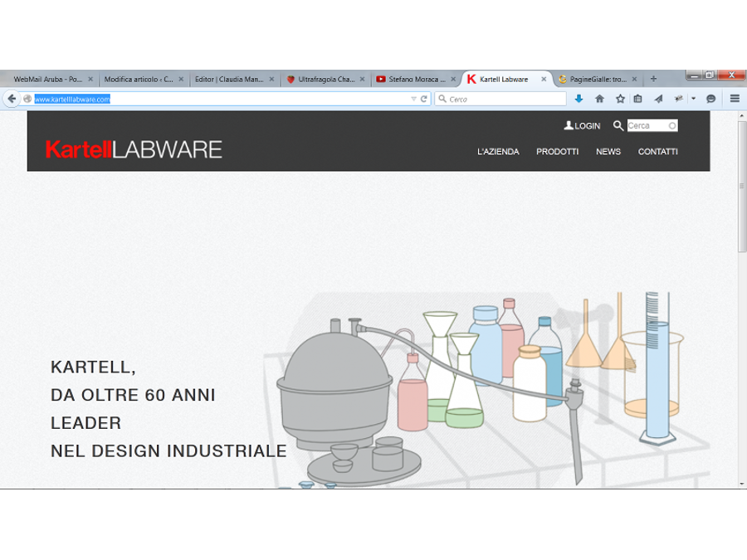Viewport: 747px width, 560px height.
Task: Close the WebMail Aruba tab
Action: coord(90,79)
